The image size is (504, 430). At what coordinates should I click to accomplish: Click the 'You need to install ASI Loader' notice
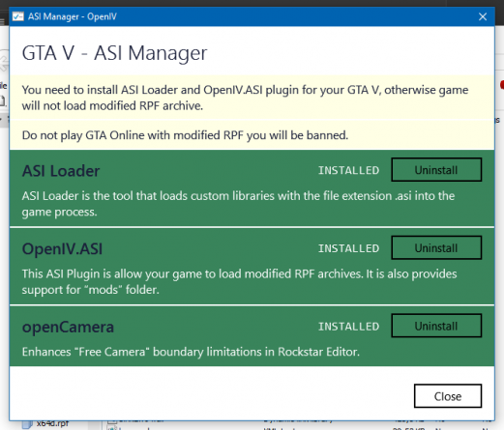pyautogui.click(x=245, y=98)
